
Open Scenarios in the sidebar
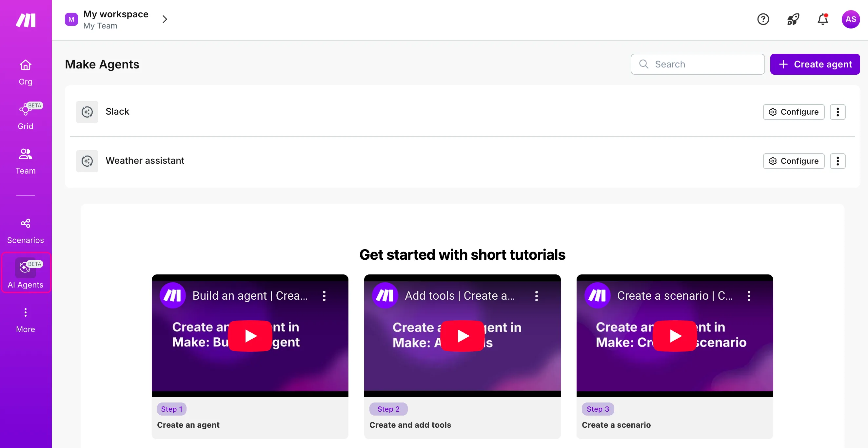pos(26,231)
